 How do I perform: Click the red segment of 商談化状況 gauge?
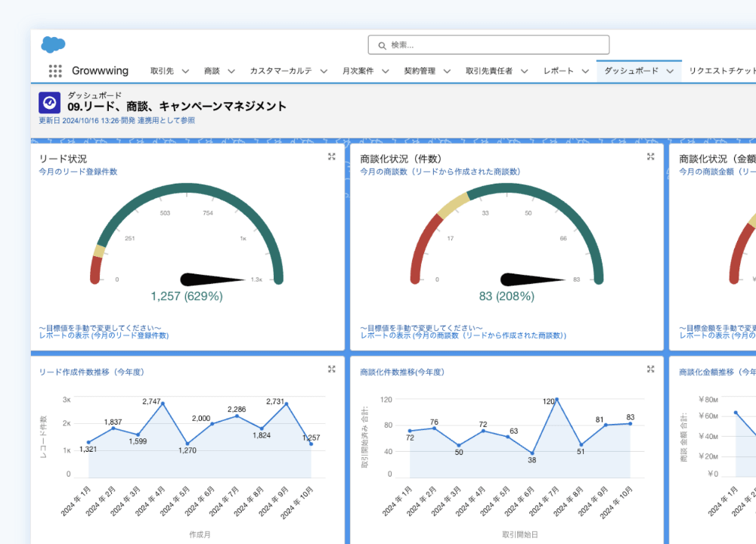point(423,243)
